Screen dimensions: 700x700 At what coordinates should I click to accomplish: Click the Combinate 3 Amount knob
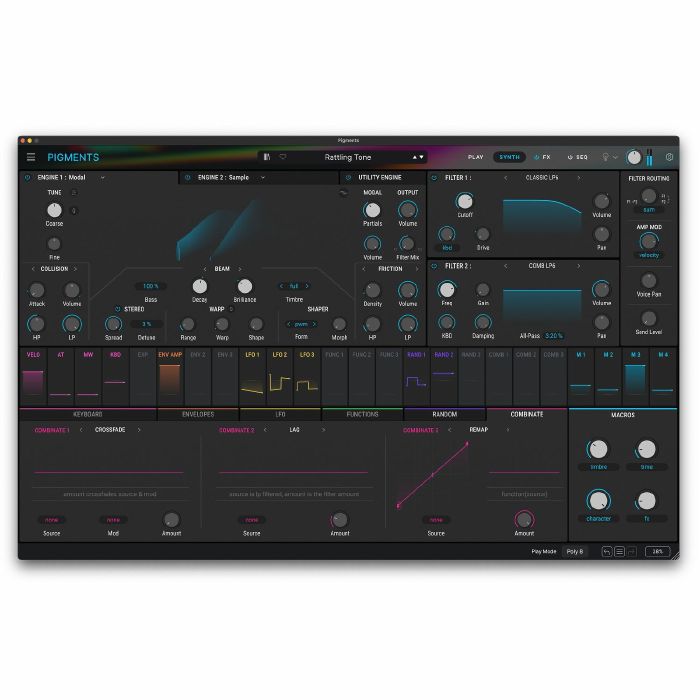point(524,520)
